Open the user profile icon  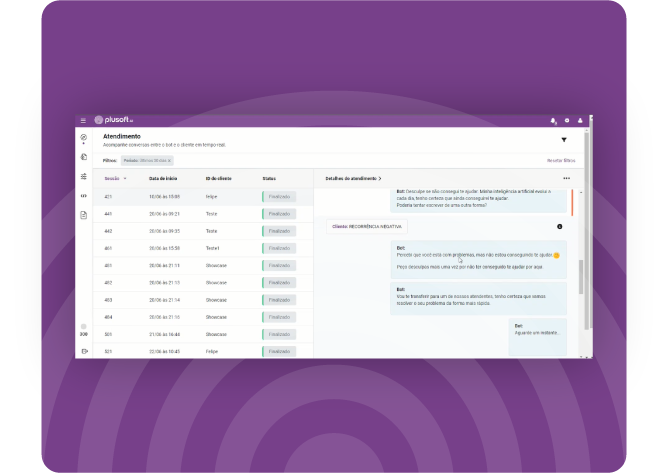(580, 121)
